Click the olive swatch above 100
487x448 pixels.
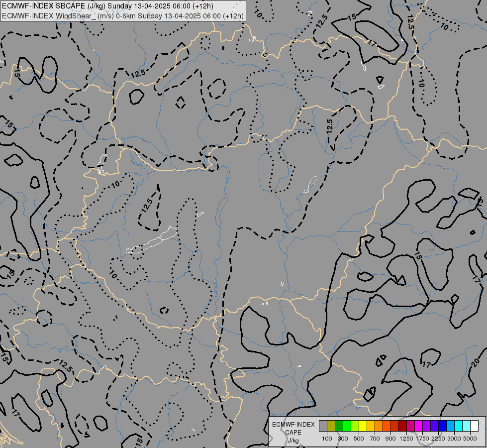[331, 426]
